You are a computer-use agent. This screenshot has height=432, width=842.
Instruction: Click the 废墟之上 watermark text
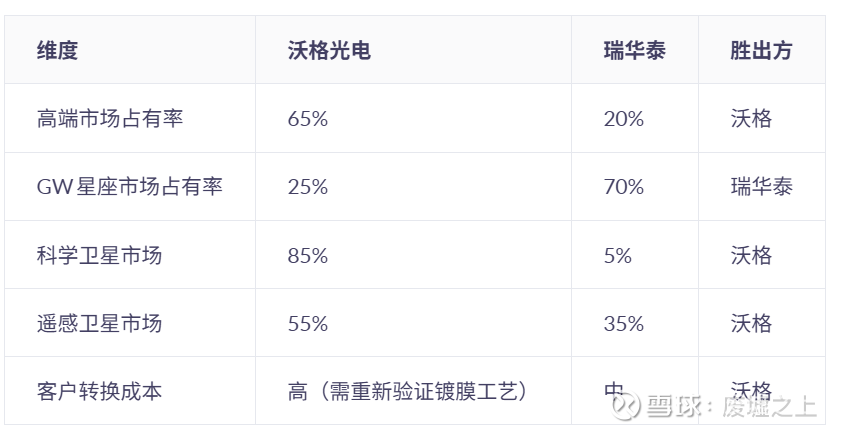[768, 407]
